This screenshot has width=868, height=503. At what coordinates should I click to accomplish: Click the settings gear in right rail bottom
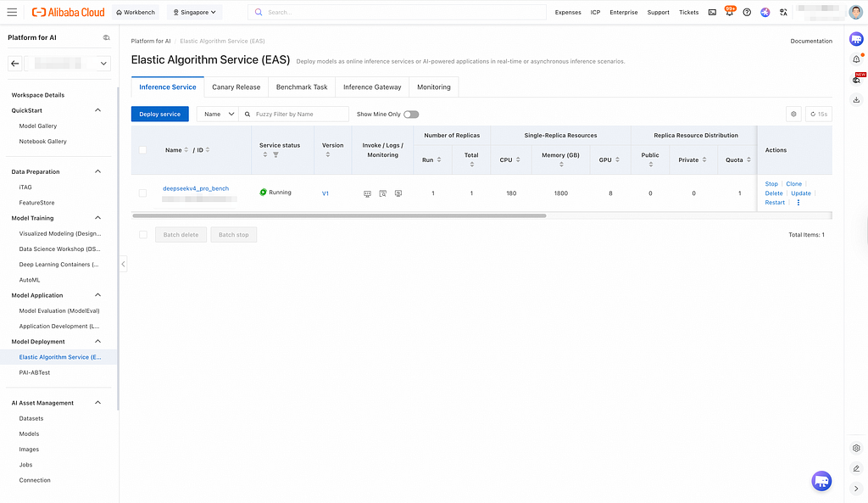coord(856,448)
